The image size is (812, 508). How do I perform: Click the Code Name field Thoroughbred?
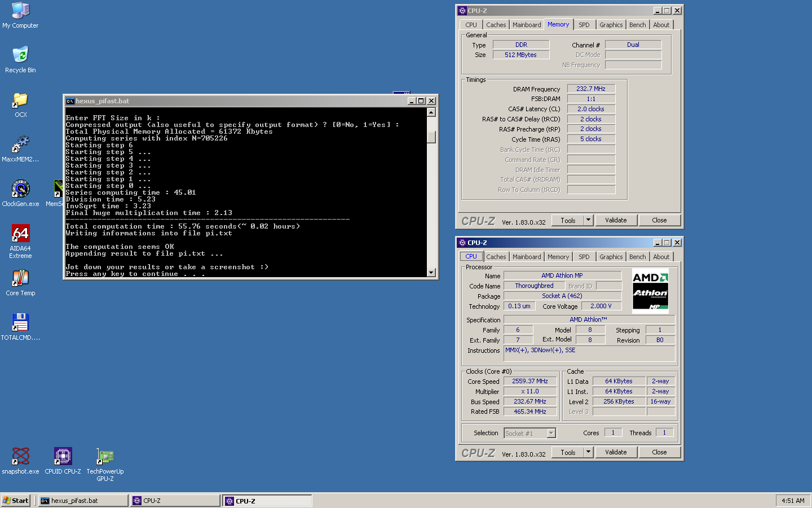click(x=534, y=286)
